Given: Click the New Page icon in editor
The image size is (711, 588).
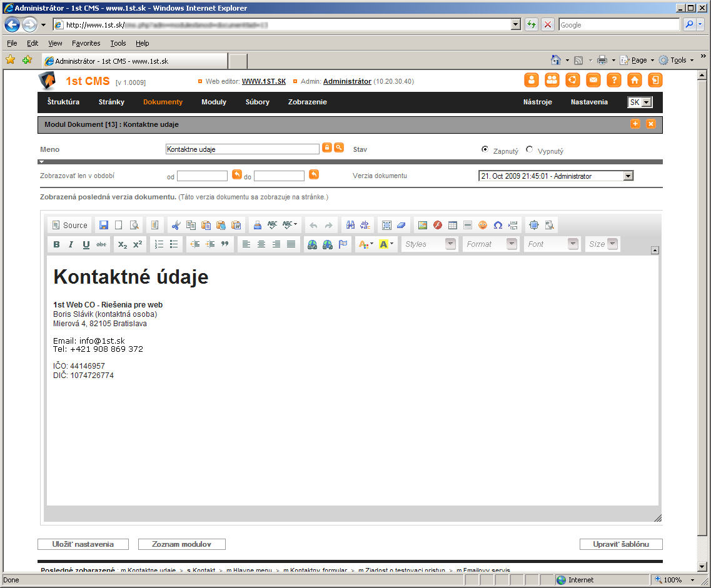Looking at the screenshot, I should click(119, 225).
